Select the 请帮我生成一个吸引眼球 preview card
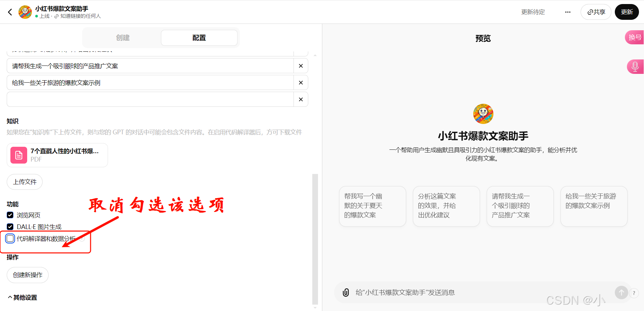 point(520,206)
